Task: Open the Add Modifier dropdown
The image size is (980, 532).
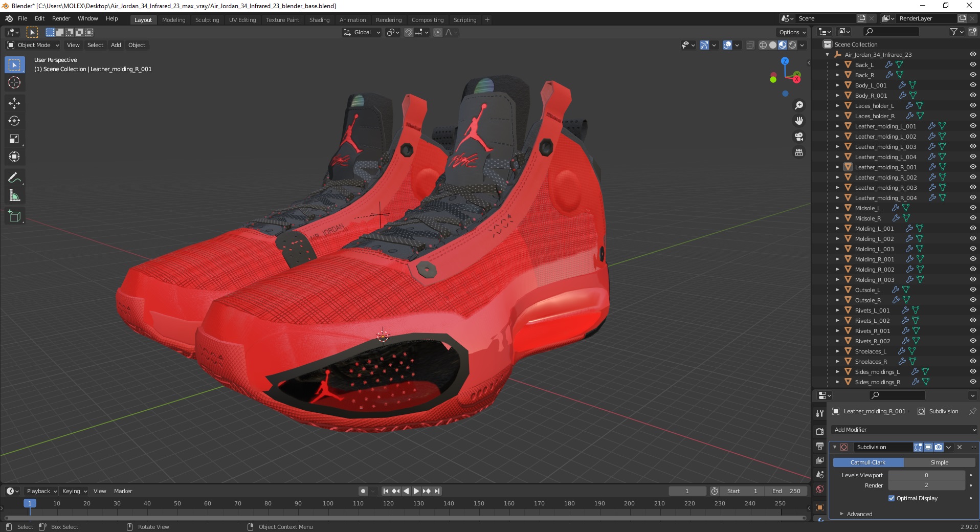Action: pos(904,430)
